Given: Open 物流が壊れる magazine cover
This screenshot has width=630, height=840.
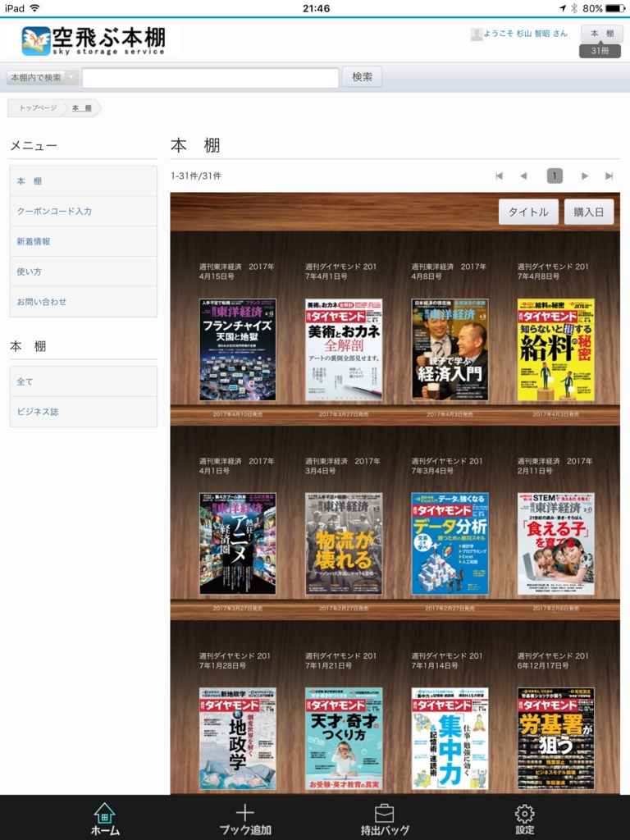Looking at the screenshot, I should point(344,544).
